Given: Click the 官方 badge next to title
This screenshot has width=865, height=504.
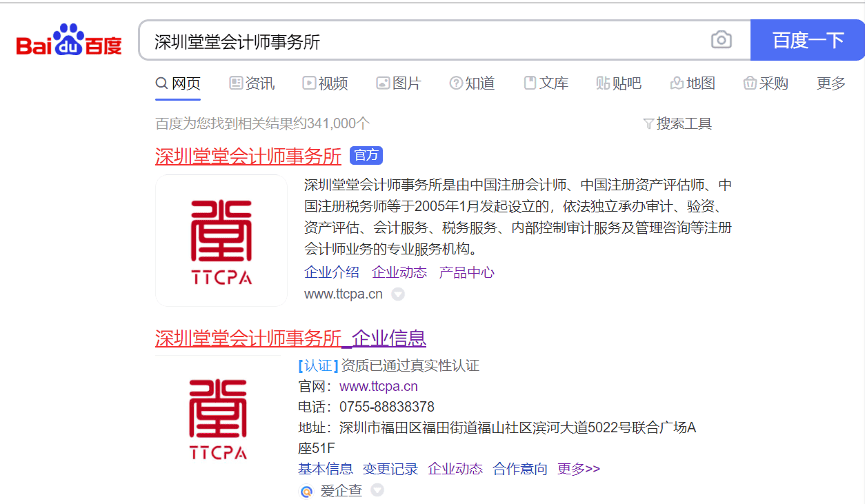Looking at the screenshot, I should coord(366,156).
